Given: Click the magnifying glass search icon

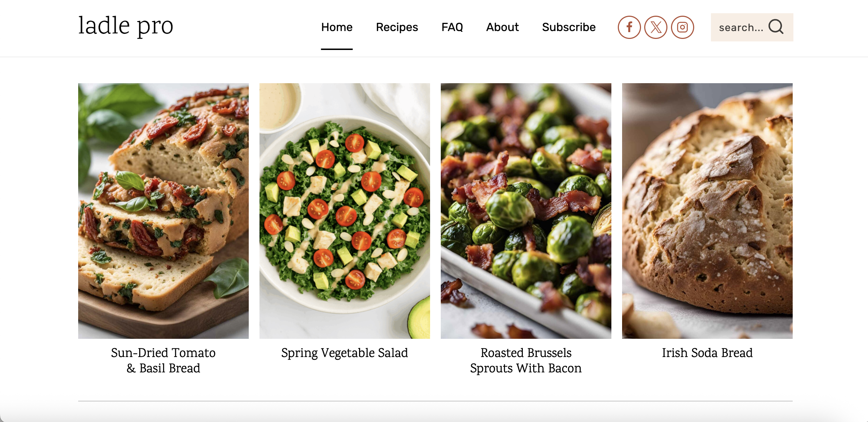Looking at the screenshot, I should tap(776, 27).
